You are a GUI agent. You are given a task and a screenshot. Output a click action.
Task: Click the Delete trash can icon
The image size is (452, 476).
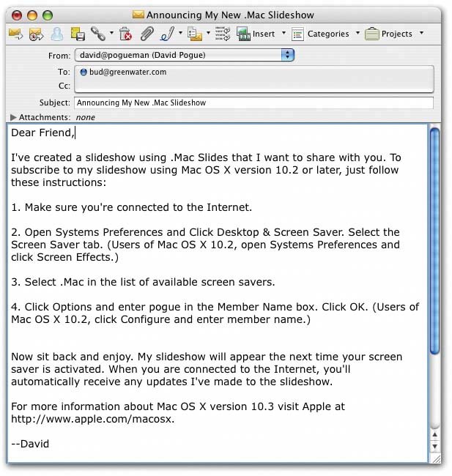(125, 34)
